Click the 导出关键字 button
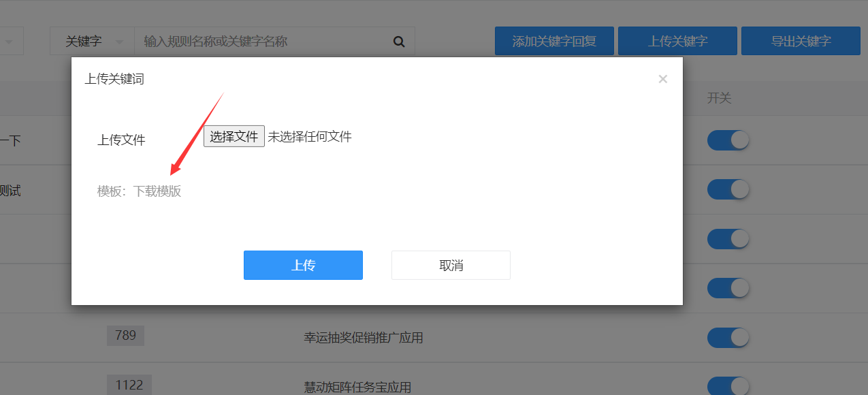The image size is (868, 395). pos(801,41)
